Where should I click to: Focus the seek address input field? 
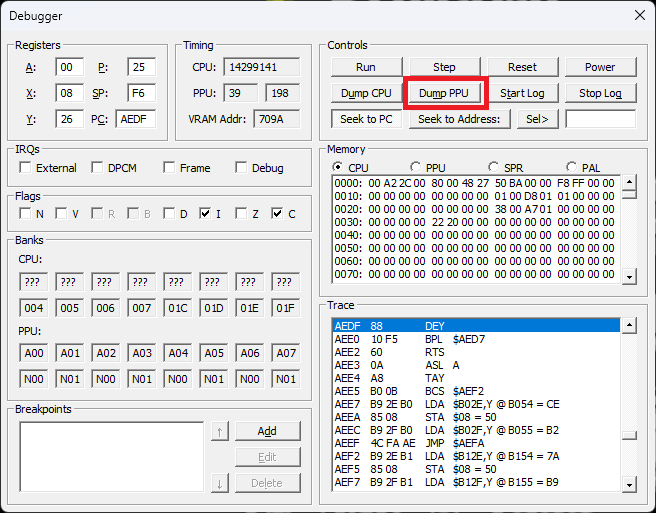coord(600,119)
